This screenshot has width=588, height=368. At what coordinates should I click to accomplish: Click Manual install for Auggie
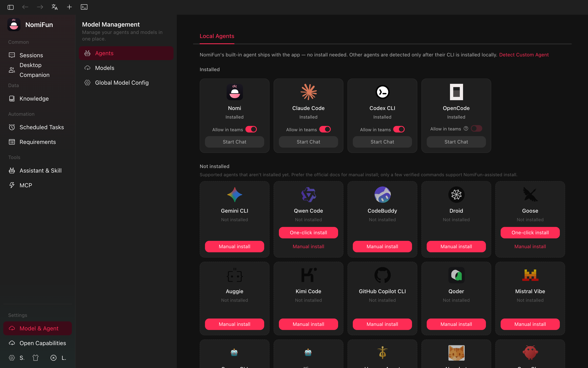[x=234, y=324]
